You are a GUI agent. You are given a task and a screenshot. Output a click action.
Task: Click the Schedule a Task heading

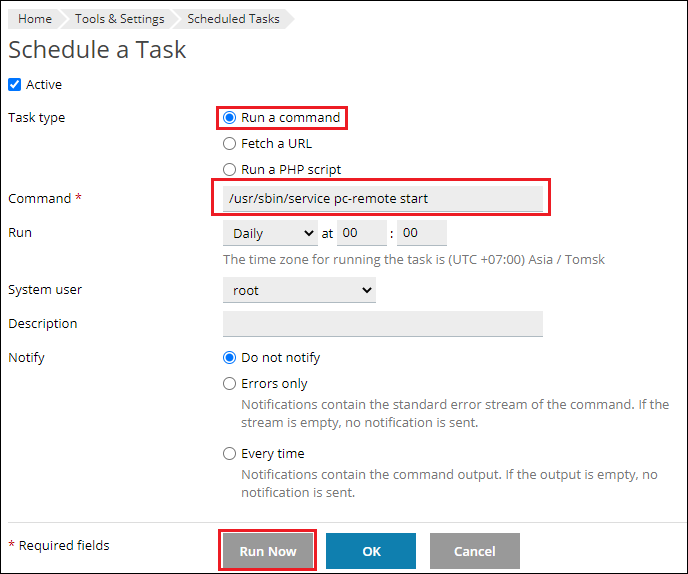point(97,50)
